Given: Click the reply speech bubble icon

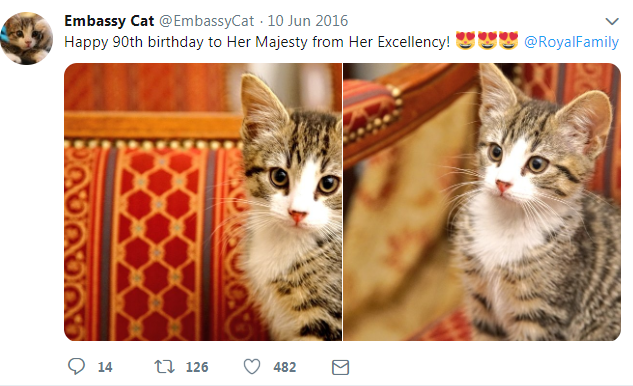Looking at the screenshot, I should pos(76,367).
